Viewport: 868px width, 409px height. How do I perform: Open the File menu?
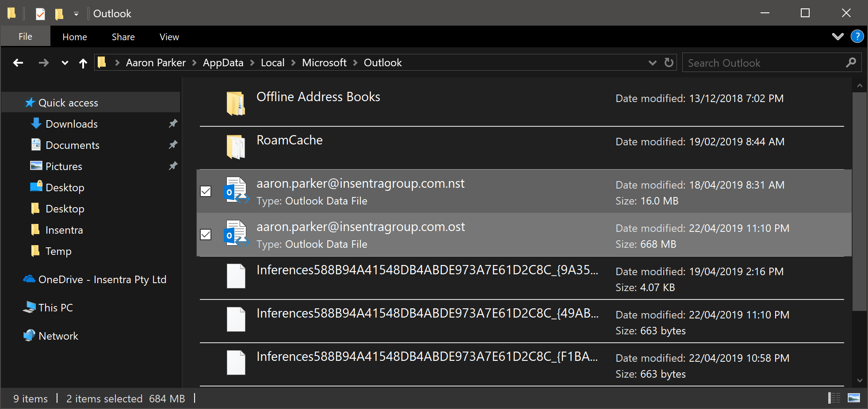[x=25, y=36]
